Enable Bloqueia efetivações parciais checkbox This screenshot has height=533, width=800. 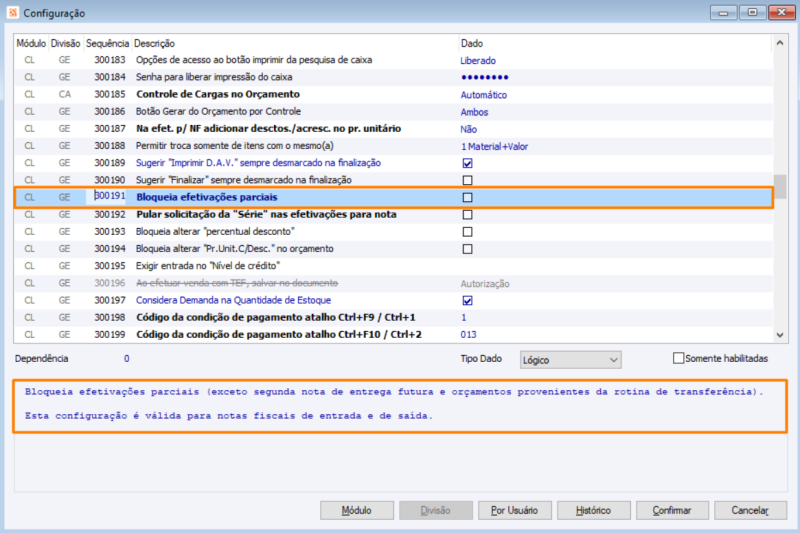(x=467, y=197)
